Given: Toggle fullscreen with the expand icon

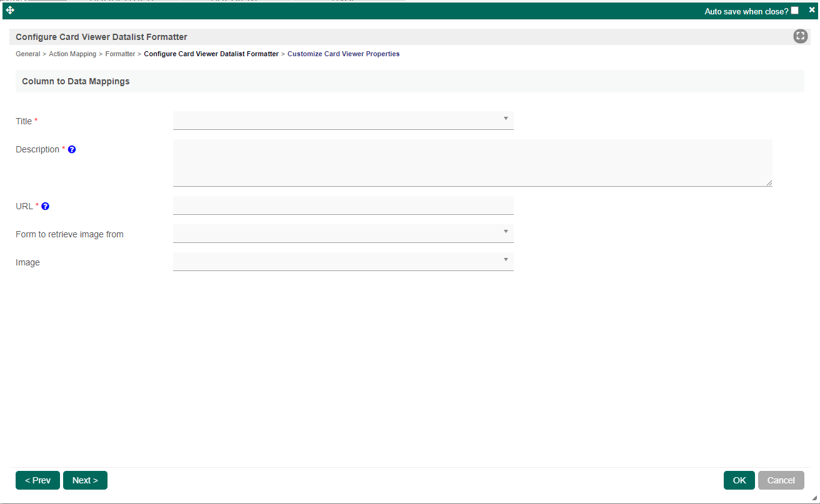Looking at the screenshot, I should pyautogui.click(x=801, y=36).
